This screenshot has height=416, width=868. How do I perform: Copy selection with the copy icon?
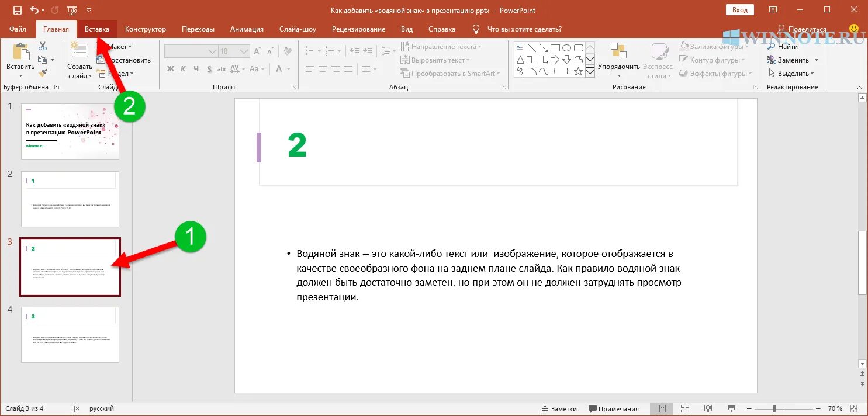(43, 60)
